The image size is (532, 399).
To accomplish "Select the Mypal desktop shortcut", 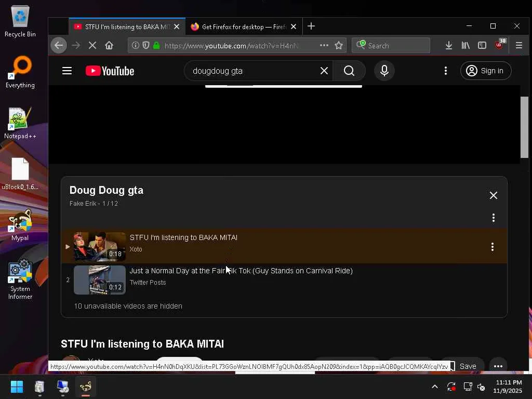I will [x=20, y=225].
